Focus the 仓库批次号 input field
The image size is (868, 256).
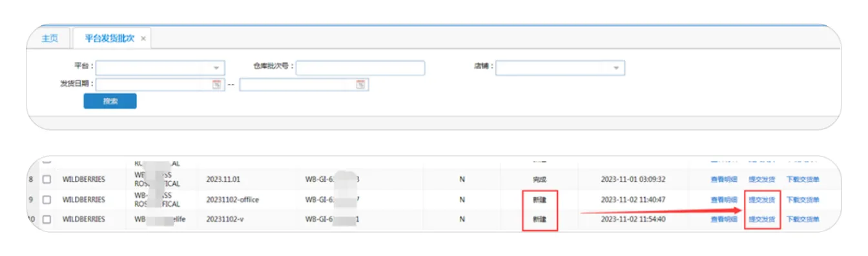click(360, 68)
